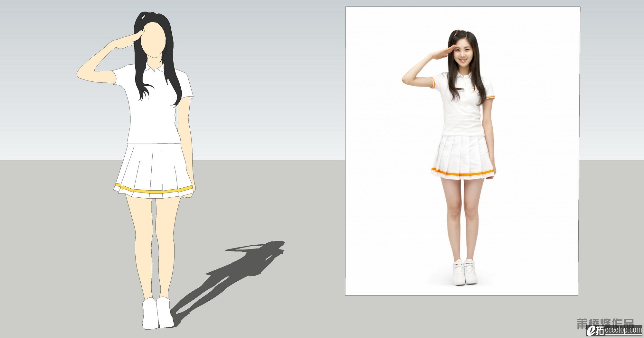
Task: Select the yellow stripe on illustrated skirt
Action: click(x=155, y=190)
